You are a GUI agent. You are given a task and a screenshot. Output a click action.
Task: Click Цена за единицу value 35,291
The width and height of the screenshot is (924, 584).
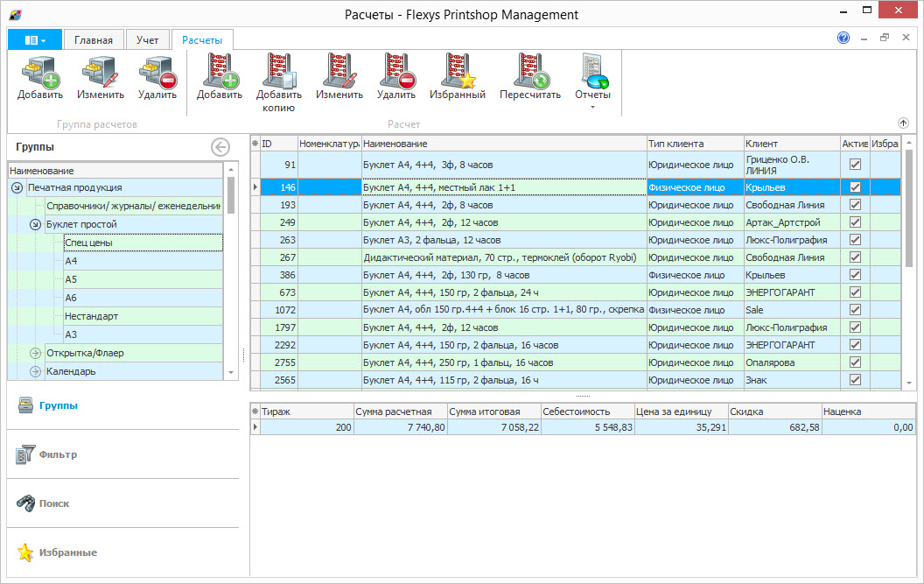click(x=682, y=427)
